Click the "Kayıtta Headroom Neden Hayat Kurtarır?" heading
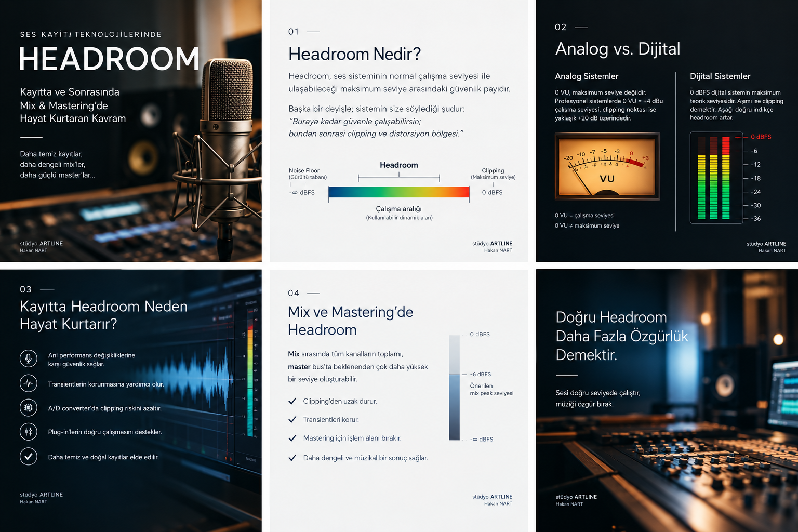798x532 pixels. [x=103, y=315]
